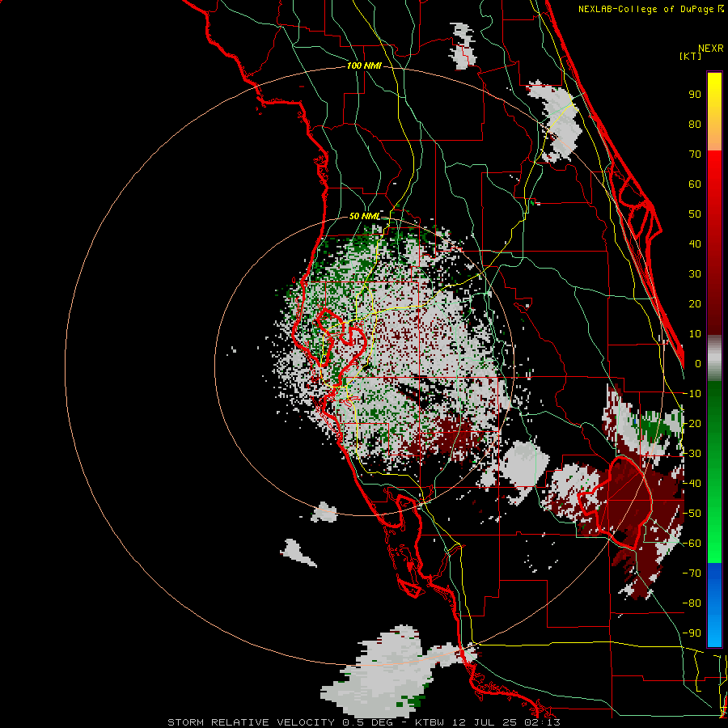The image size is (728, 728).
Task: Click the positive 10 knots scale label
Action: (695, 334)
